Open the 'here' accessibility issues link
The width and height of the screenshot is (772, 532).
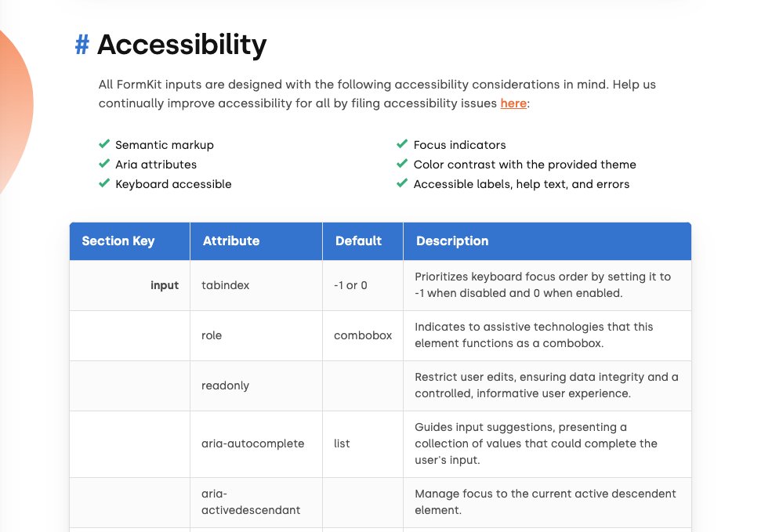[x=513, y=103]
